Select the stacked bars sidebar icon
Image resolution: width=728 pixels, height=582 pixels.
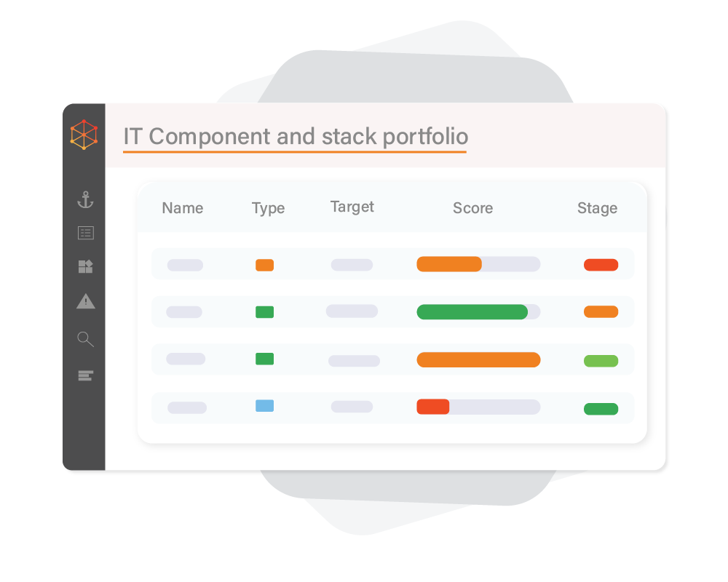(x=86, y=375)
